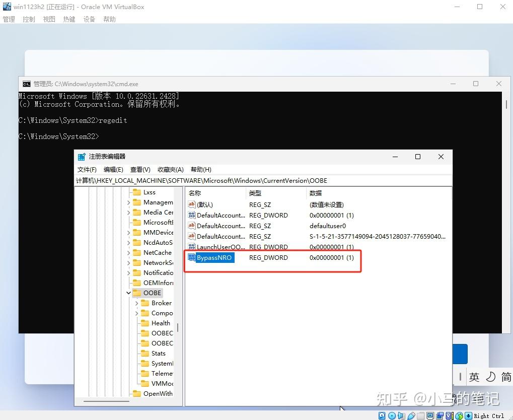Open the 收藏夹 menu in Registry Editor

[x=170, y=169]
